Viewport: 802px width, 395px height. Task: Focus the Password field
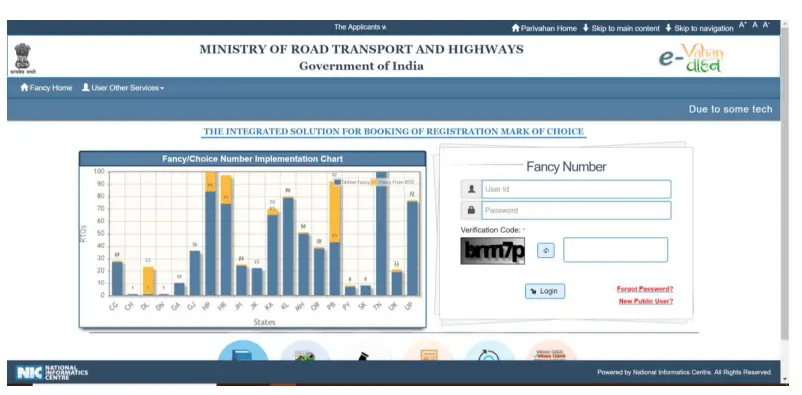pyautogui.click(x=576, y=210)
